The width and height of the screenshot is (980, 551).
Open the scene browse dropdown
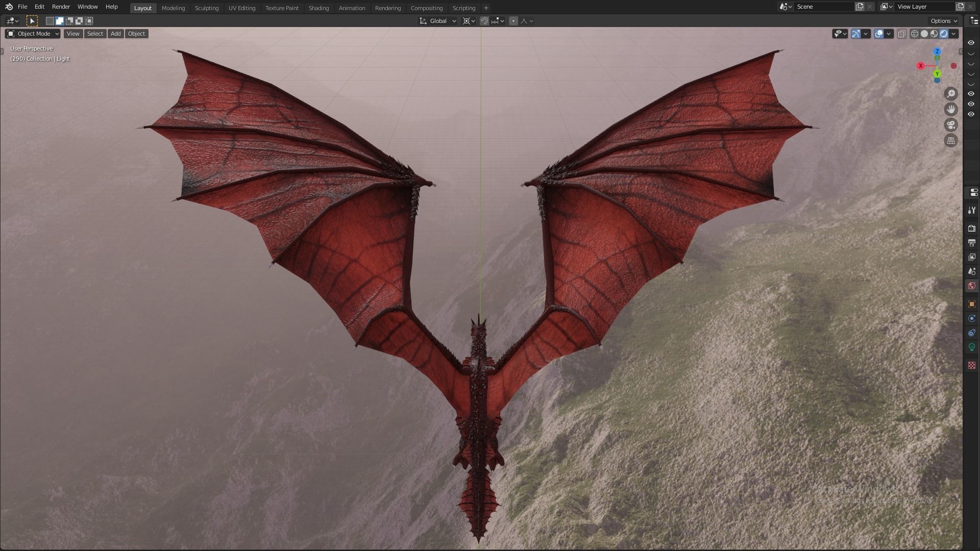coord(785,7)
